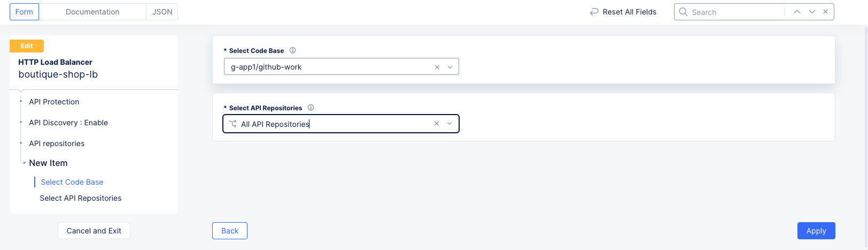
Task: Click Cancel and Exit
Action: pos(94,231)
